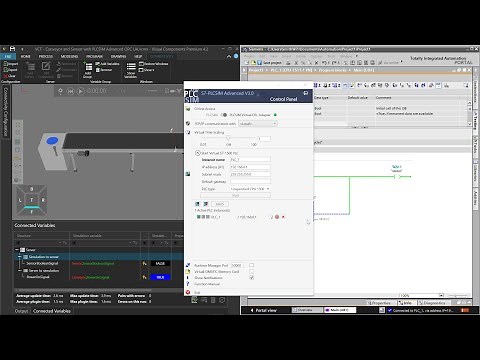
Task: Click Import in the Configuration group
Action: [11, 64]
